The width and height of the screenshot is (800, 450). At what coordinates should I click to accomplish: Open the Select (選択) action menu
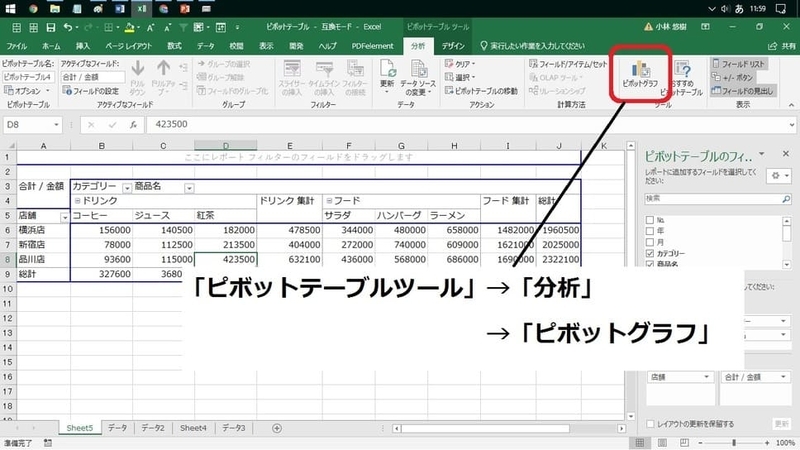(459, 78)
